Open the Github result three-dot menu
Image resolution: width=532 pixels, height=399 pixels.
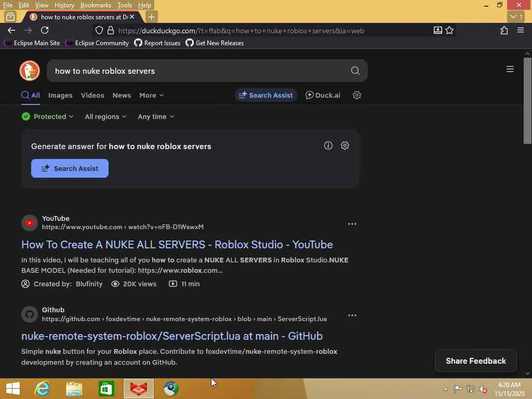pyautogui.click(x=352, y=315)
